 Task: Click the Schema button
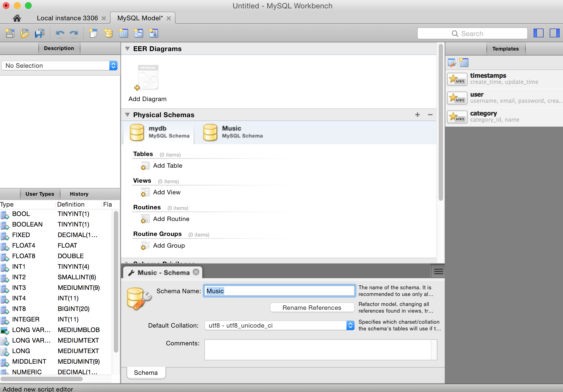pos(146,372)
